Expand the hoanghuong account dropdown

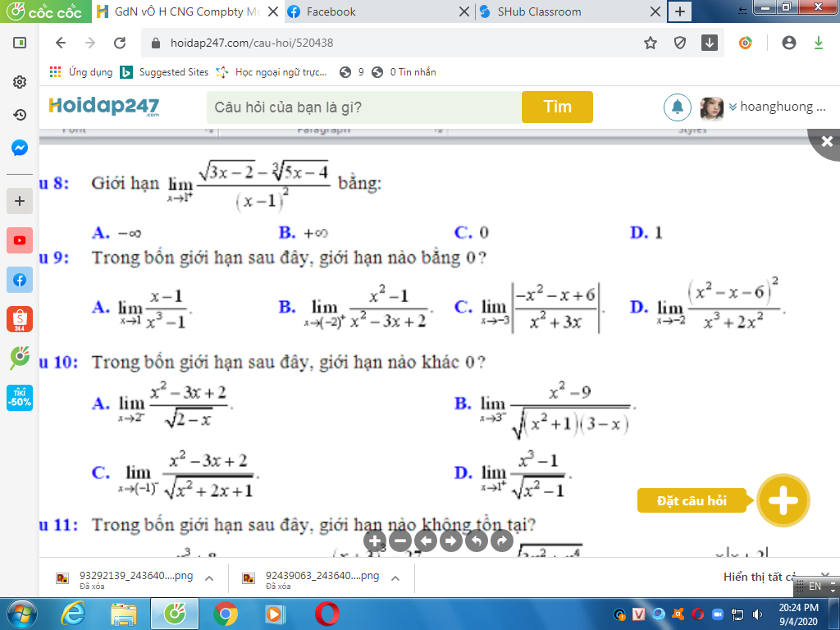(778, 107)
